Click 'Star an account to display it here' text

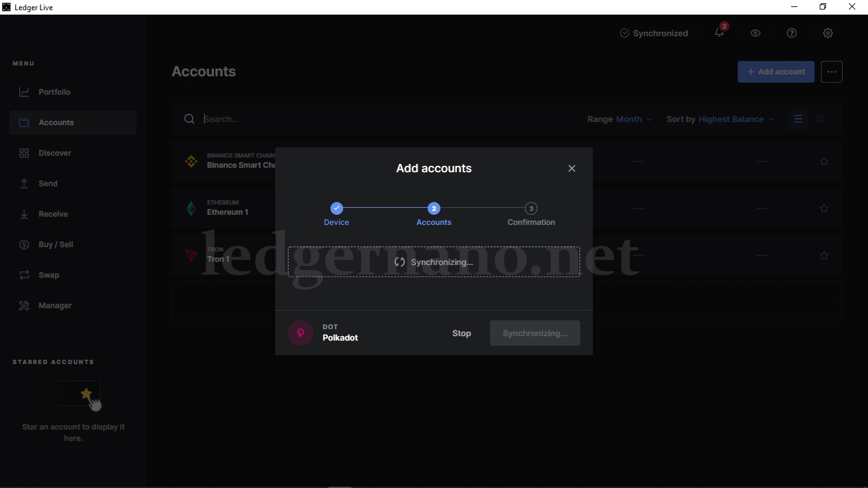tap(73, 433)
